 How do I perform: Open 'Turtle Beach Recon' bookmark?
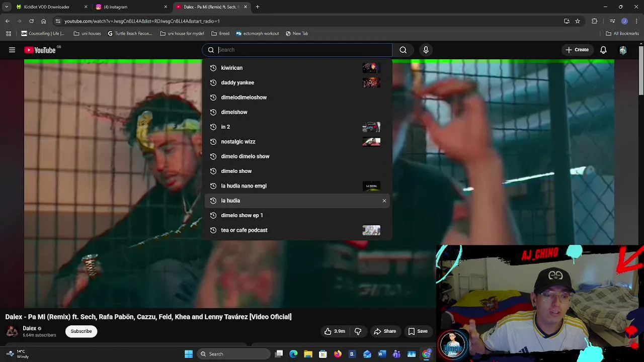[130, 34]
